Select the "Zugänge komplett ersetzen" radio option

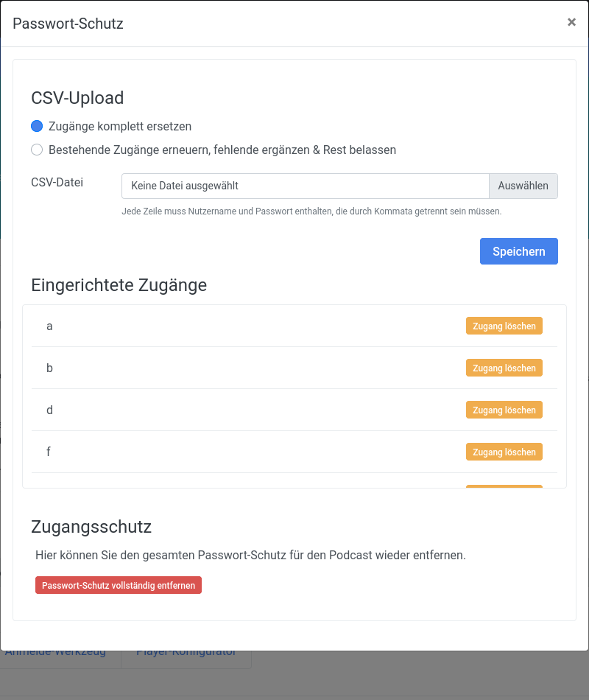click(37, 126)
